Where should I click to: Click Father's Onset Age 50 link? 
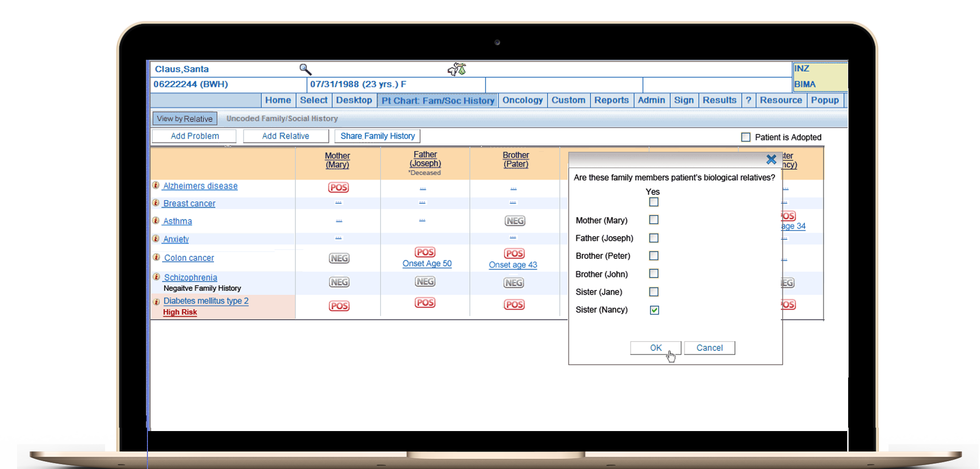427,264
